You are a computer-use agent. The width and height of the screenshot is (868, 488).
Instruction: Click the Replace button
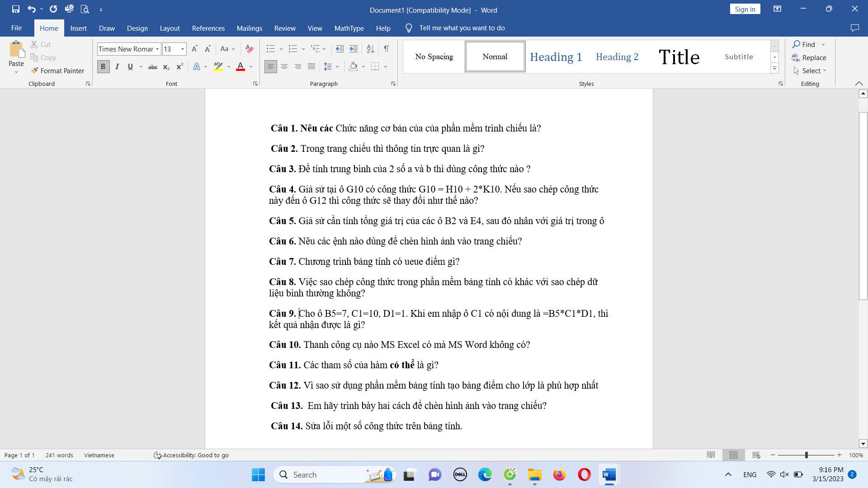tap(809, 57)
